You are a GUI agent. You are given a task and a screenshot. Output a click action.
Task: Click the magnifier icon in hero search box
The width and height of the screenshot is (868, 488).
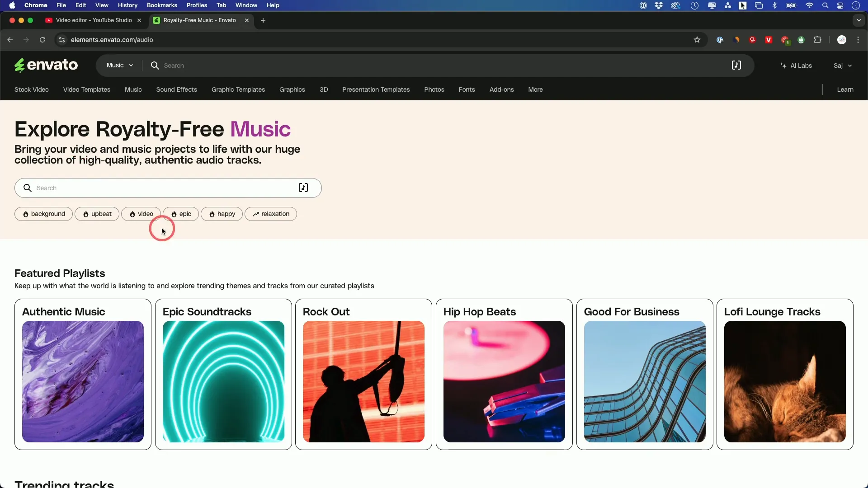[28, 188]
